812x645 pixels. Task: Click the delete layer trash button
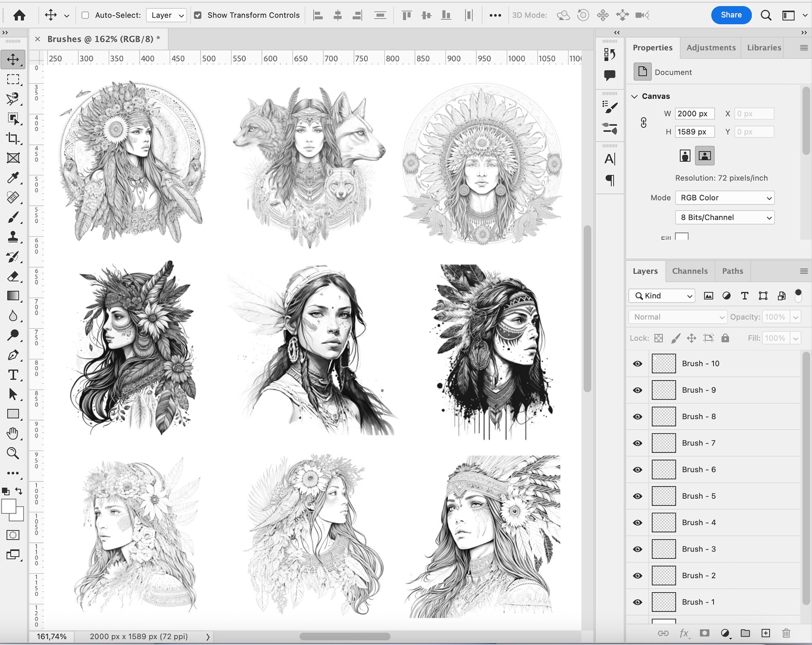[786, 632]
